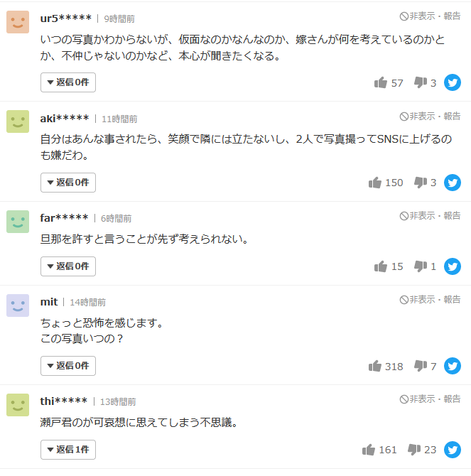Image resolution: width=471 pixels, height=476 pixels.
Task: Tweet the mit user's comment
Action: (x=453, y=366)
